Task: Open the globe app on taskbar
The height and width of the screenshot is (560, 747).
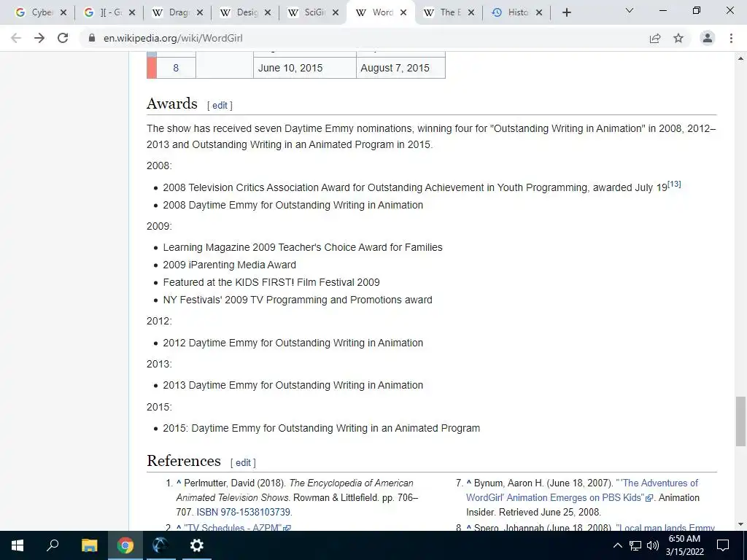Action: point(160,545)
